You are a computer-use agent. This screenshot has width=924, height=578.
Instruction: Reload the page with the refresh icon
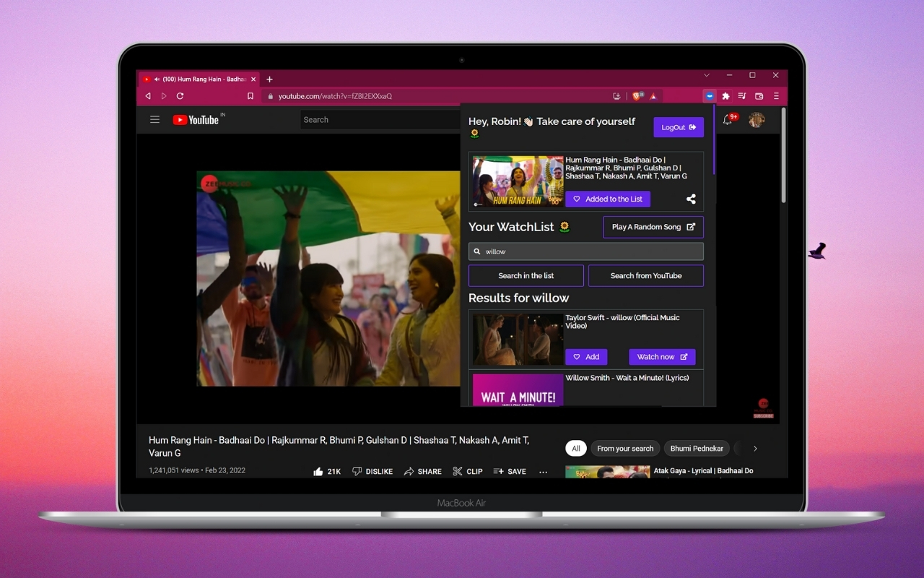pos(180,96)
